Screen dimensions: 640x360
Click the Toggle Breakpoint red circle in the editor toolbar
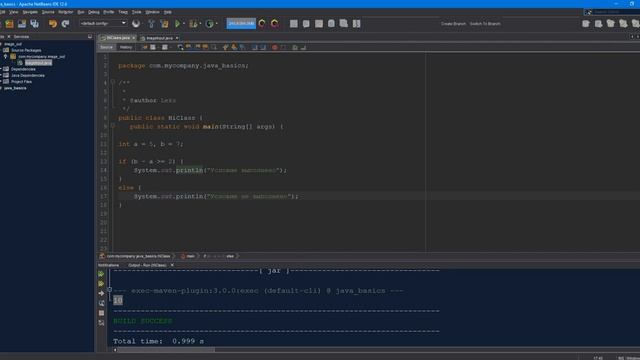tap(275, 47)
